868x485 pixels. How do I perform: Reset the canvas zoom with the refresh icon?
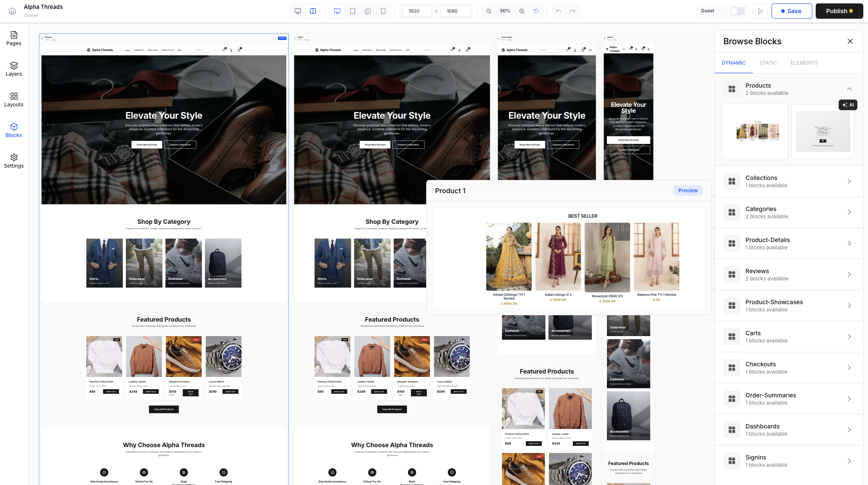tap(536, 11)
